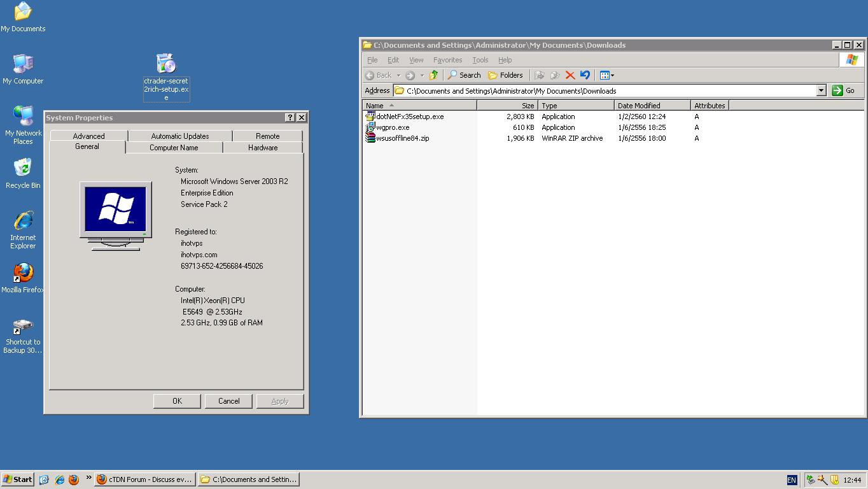Launch Internet Explorer from quick launch
The image size is (868, 489).
59,479
